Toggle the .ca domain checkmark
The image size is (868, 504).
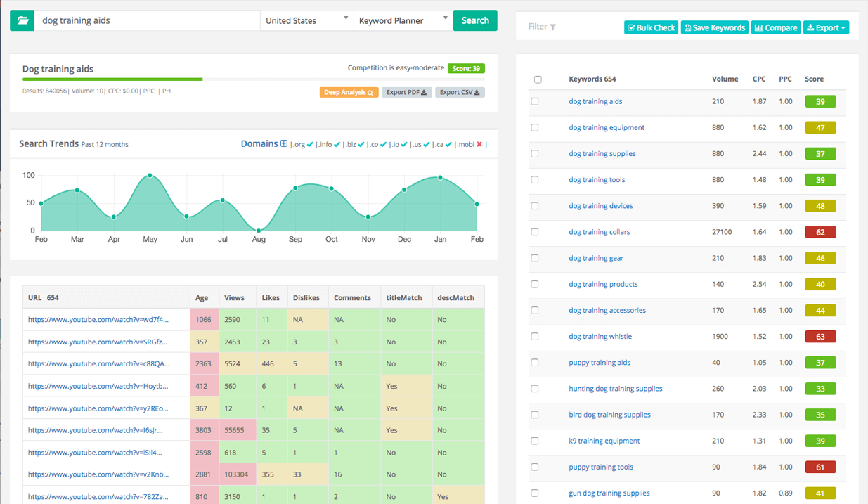448,144
